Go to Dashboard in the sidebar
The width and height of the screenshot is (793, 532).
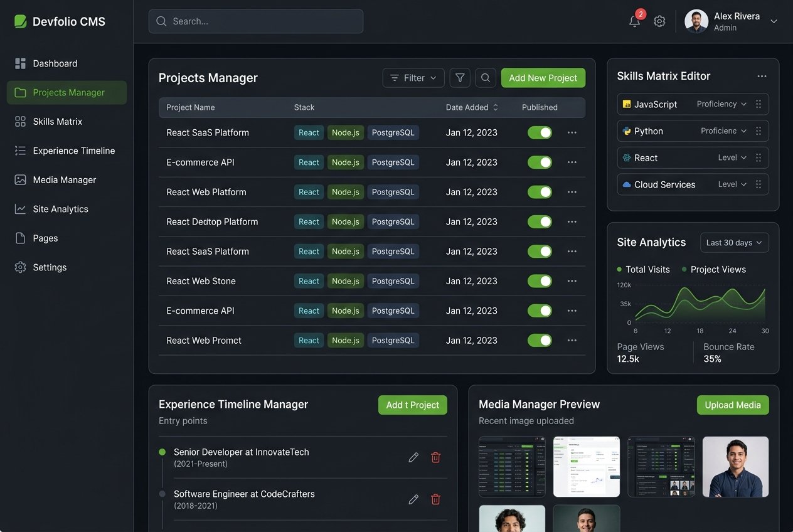point(67,63)
